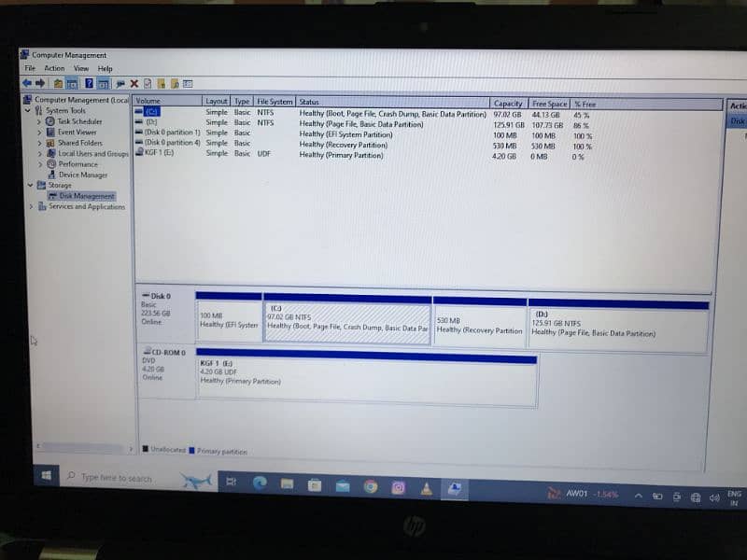
Task: Select the (C:) volume row in list
Action: click(362, 113)
